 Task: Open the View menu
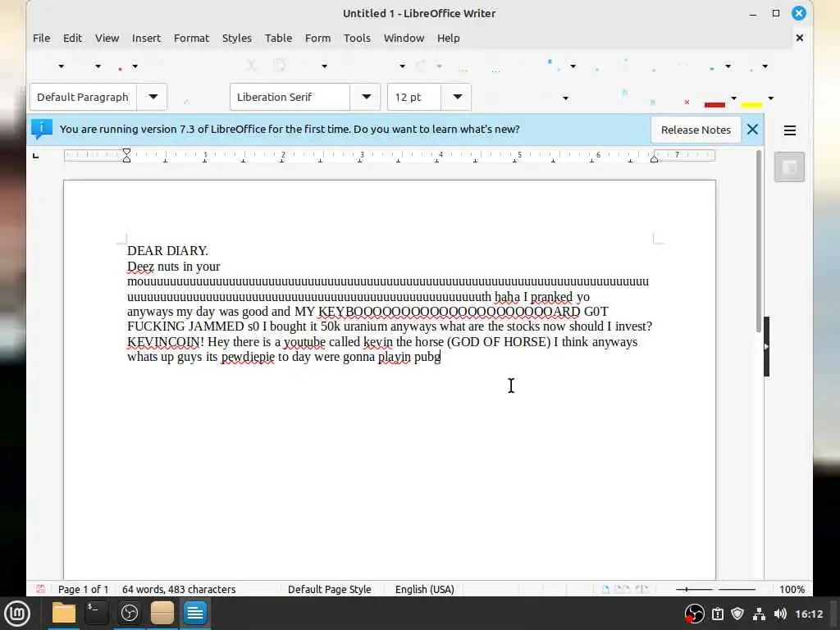click(107, 38)
